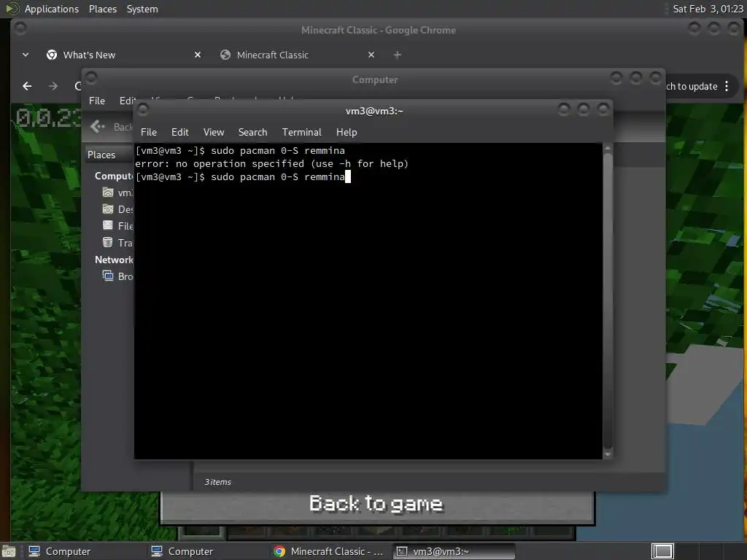Switch to the Minecraft Classic Chrome tab
The width and height of the screenshot is (747, 560).
273,55
